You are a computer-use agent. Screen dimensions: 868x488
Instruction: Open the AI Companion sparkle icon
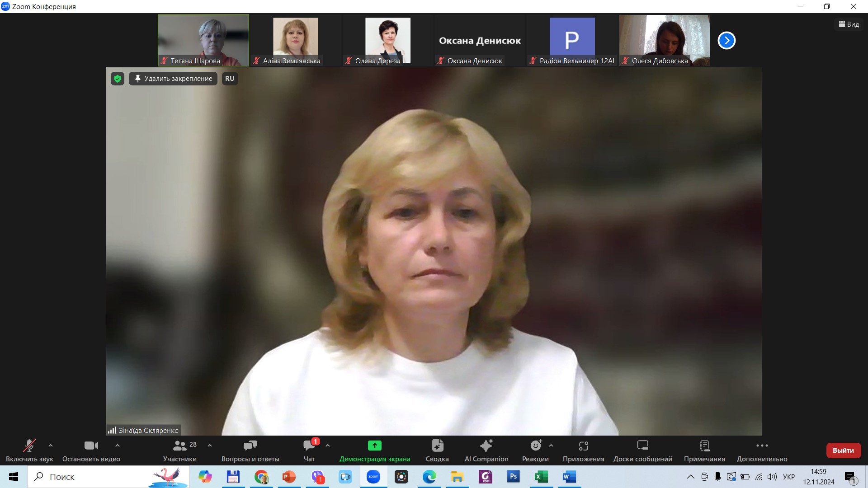[x=486, y=446]
